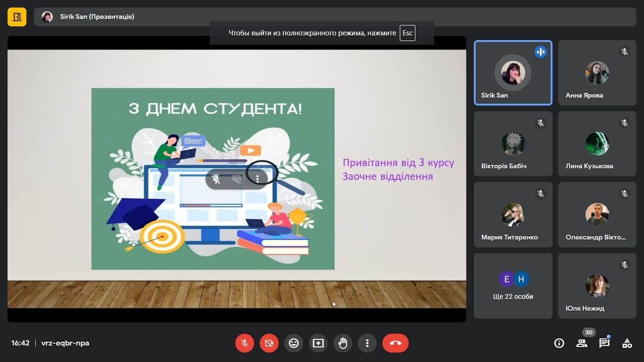Raise hand using the hand icon
The image size is (644, 362).
(x=343, y=343)
